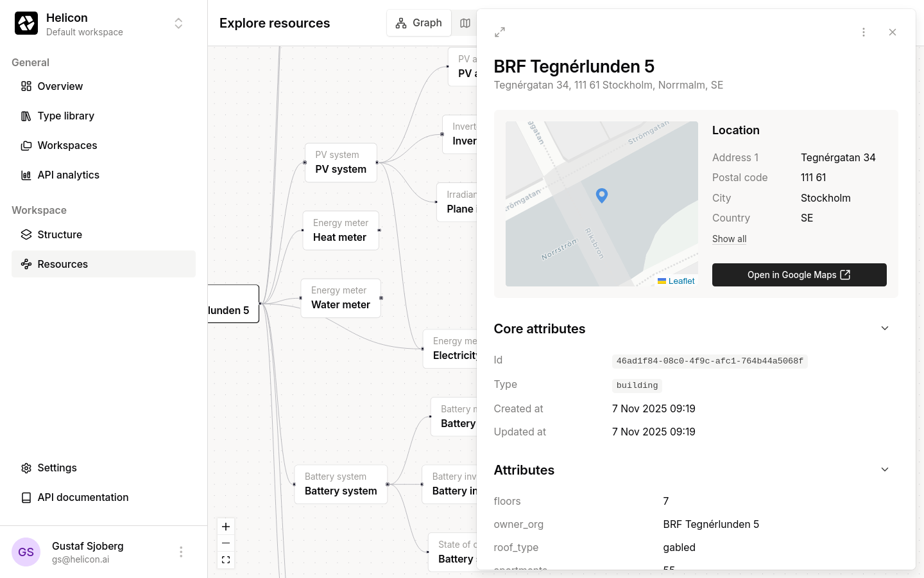
Task: Click Open in Google Maps button
Action: click(799, 275)
